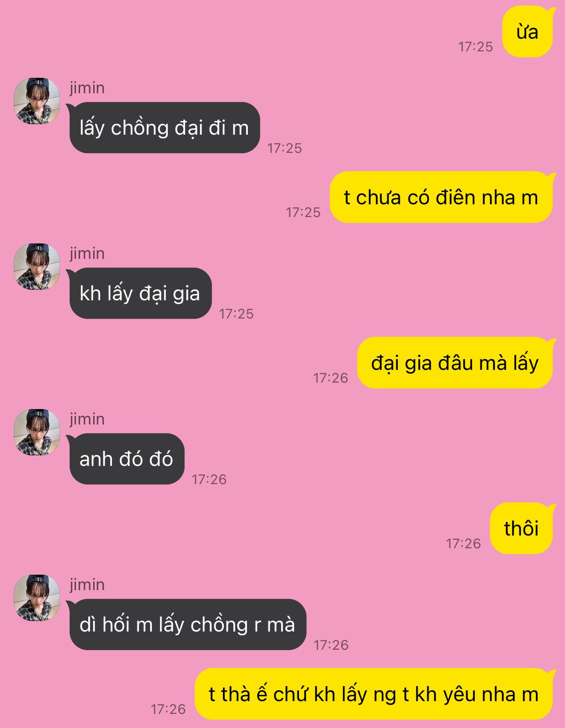
Task: Click the 17:26 timestamp next to "anh đó đó"
Action: point(209,480)
